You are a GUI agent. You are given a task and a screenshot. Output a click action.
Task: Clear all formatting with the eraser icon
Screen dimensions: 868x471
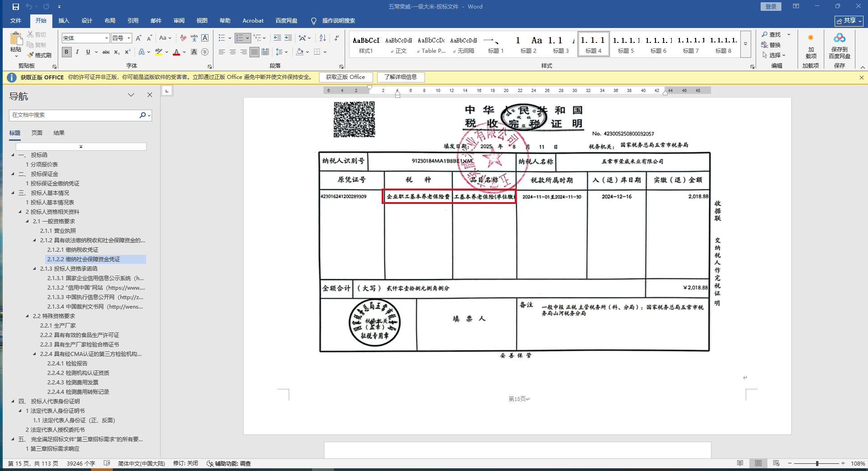(183, 38)
